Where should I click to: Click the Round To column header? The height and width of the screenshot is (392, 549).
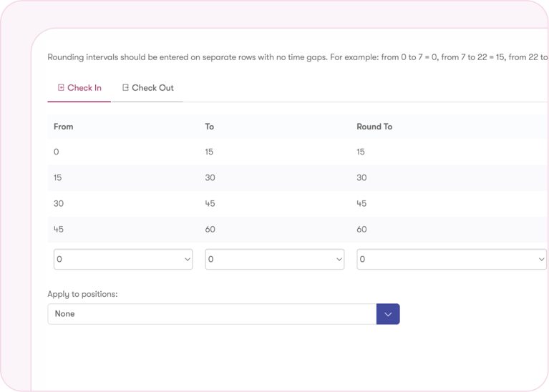374,127
